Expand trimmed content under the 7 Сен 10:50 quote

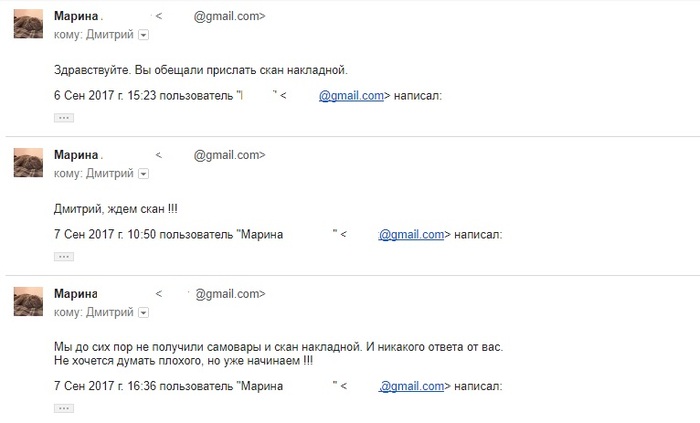pos(63,256)
